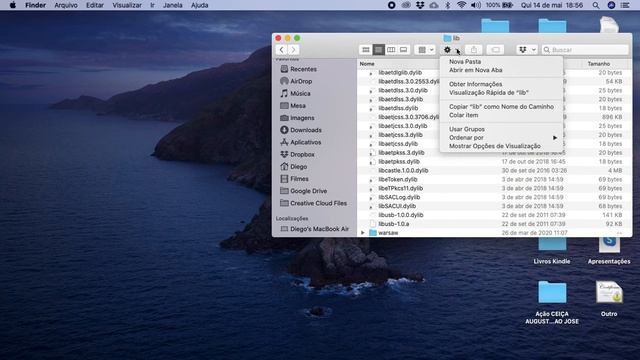This screenshot has width=640, height=360.
Task: Open the Apple menu
Action: [x=13, y=5]
